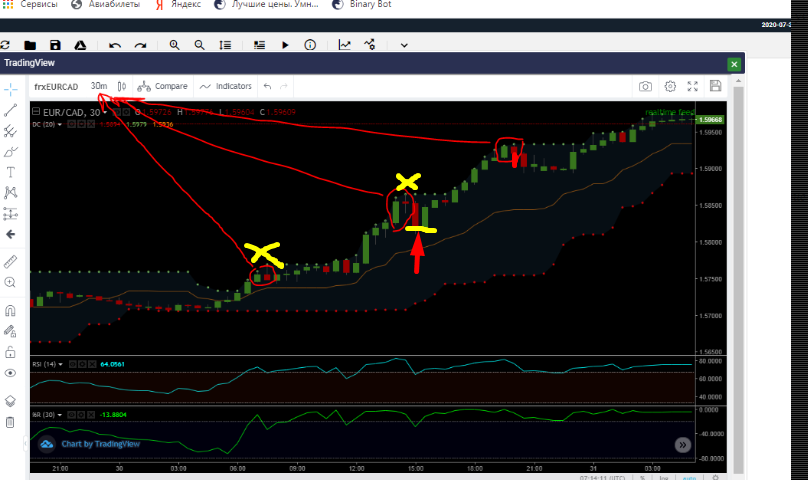Click the undo arrow in top toolbar

click(115, 45)
